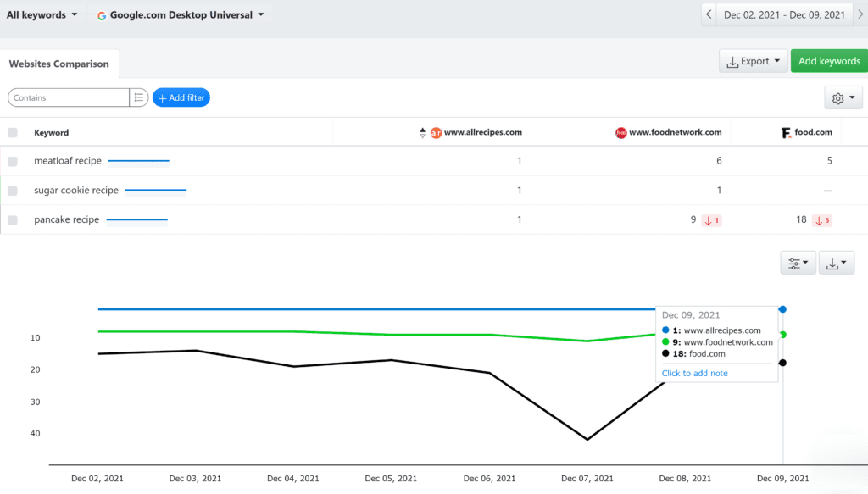Click food.com rank 18 for pancake recipe
This screenshot has height=494, width=868.
tap(801, 219)
